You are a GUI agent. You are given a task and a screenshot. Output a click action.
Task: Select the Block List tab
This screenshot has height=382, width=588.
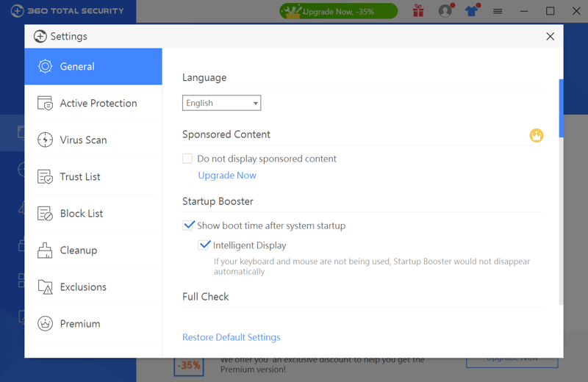[x=93, y=213]
